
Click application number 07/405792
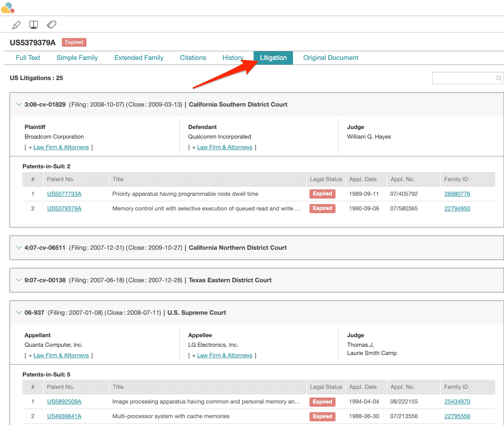pos(404,194)
